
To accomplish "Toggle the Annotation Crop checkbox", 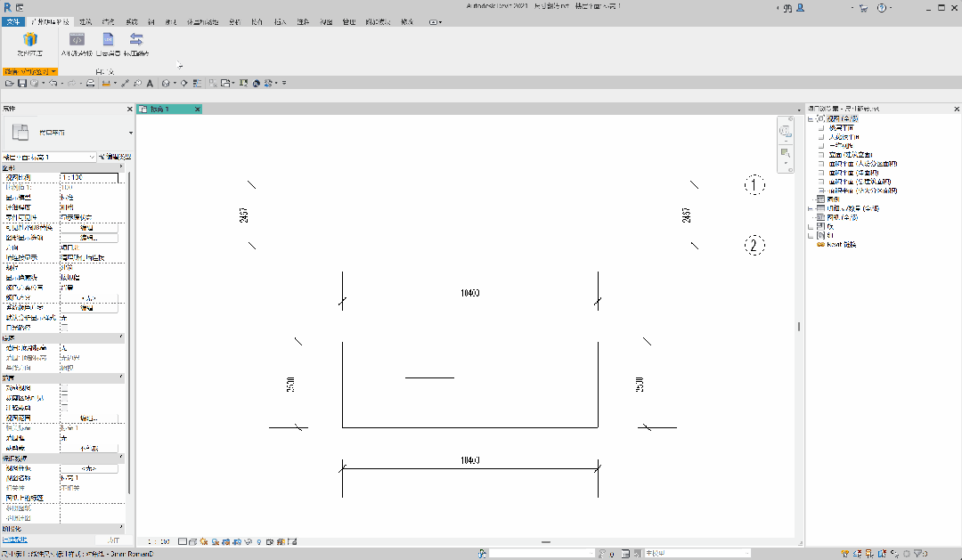I will (64, 408).
